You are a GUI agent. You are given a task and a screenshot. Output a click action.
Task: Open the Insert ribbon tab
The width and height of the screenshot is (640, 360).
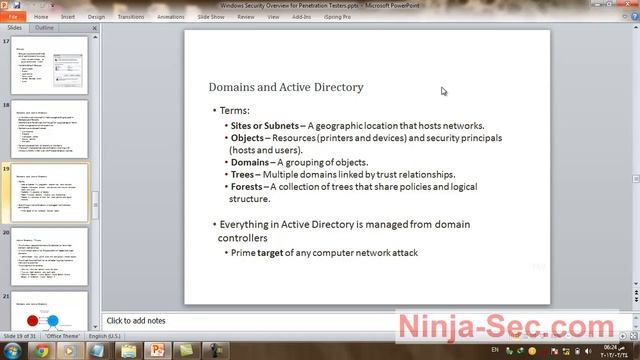(68, 17)
